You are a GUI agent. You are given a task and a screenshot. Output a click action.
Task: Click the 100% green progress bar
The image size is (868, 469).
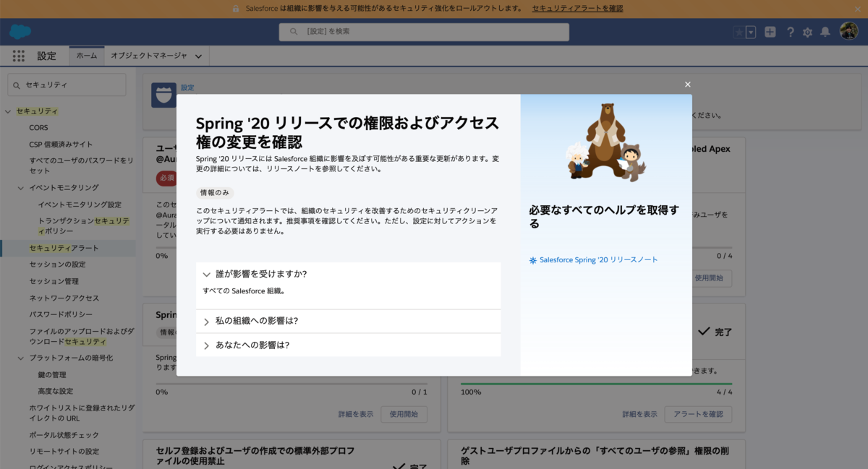(596, 384)
